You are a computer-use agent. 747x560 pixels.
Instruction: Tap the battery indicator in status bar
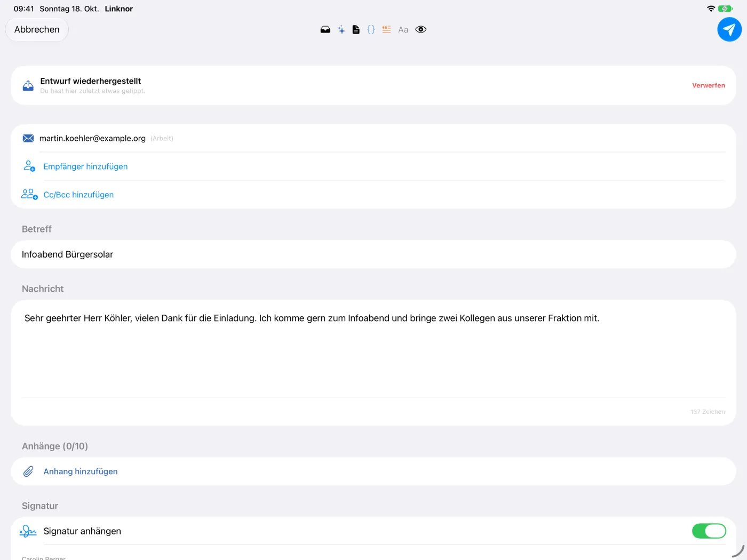tap(726, 9)
